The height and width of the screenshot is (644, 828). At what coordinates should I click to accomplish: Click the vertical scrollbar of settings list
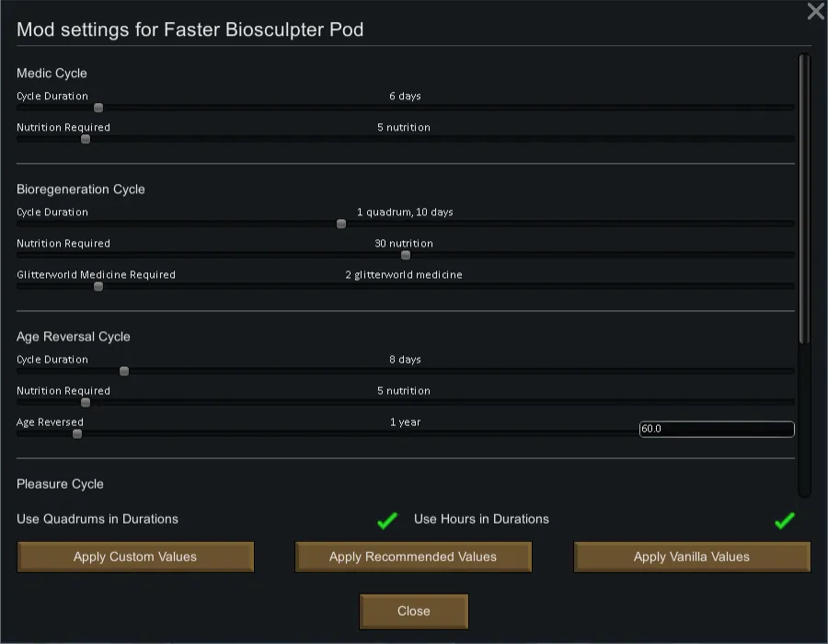pyautogui.click(x=804, y=198)
